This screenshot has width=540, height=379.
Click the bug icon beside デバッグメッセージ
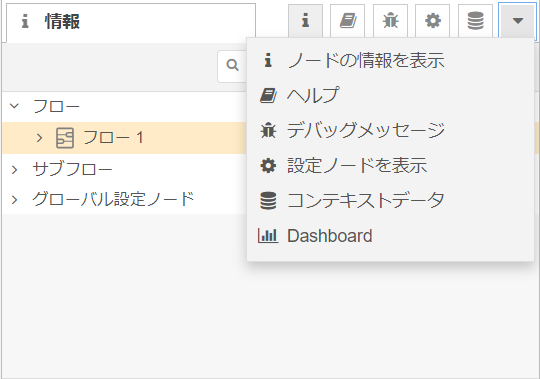(268, 130)
